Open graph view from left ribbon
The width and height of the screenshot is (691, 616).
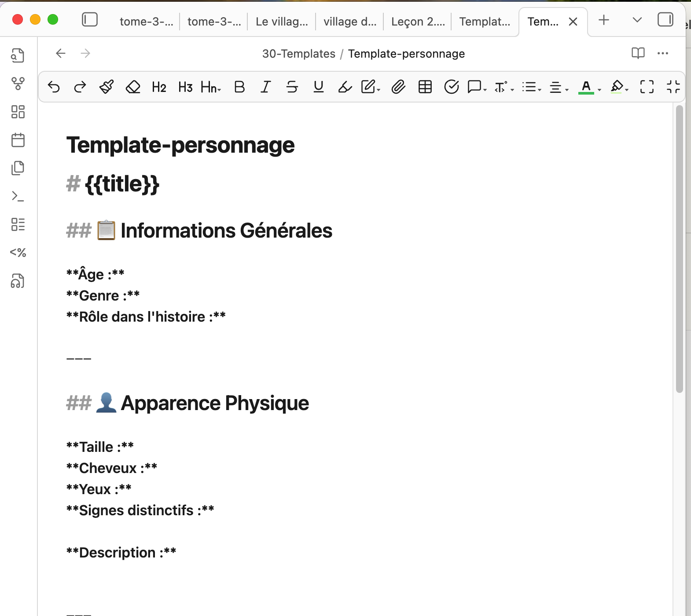click(x=18, y=84)
